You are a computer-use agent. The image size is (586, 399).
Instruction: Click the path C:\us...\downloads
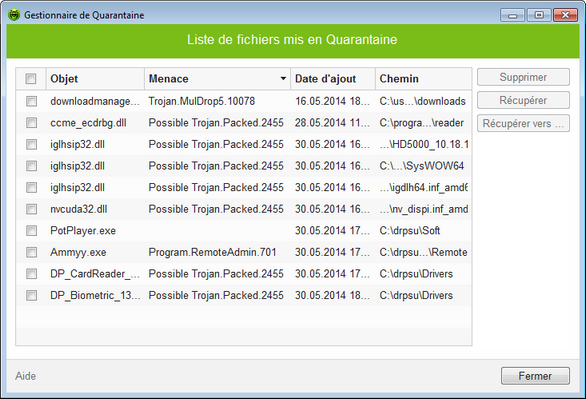click(x=423, y=101)
